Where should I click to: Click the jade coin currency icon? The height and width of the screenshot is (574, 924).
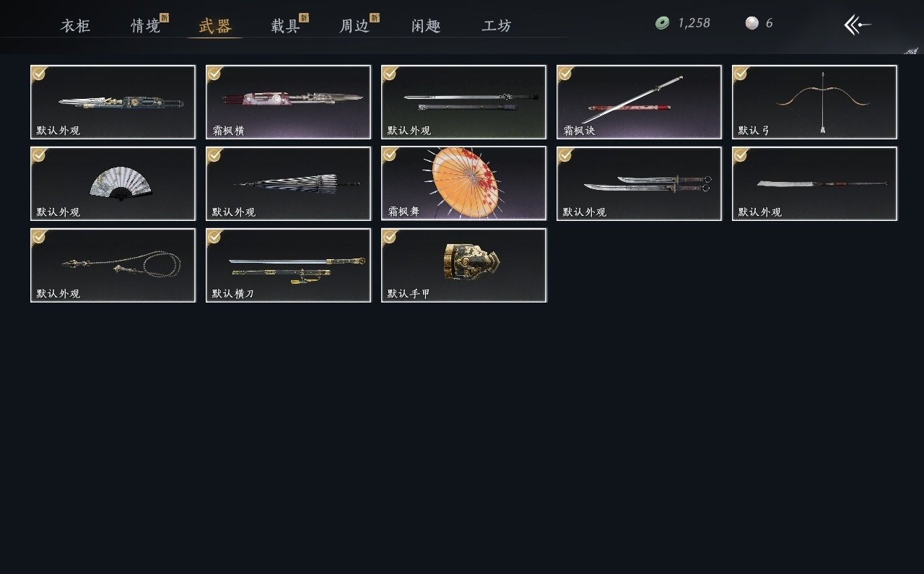tap(662, 23)
